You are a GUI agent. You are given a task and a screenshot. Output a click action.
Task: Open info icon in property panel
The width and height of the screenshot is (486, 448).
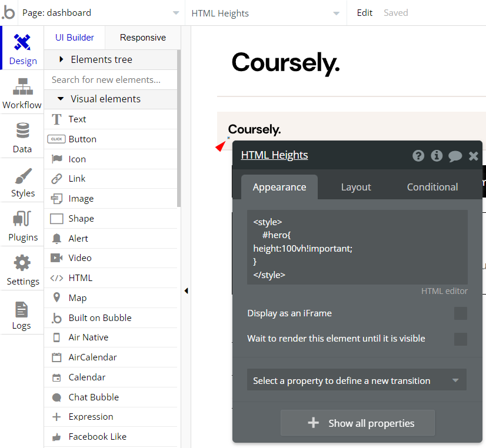tap(437, 155)
